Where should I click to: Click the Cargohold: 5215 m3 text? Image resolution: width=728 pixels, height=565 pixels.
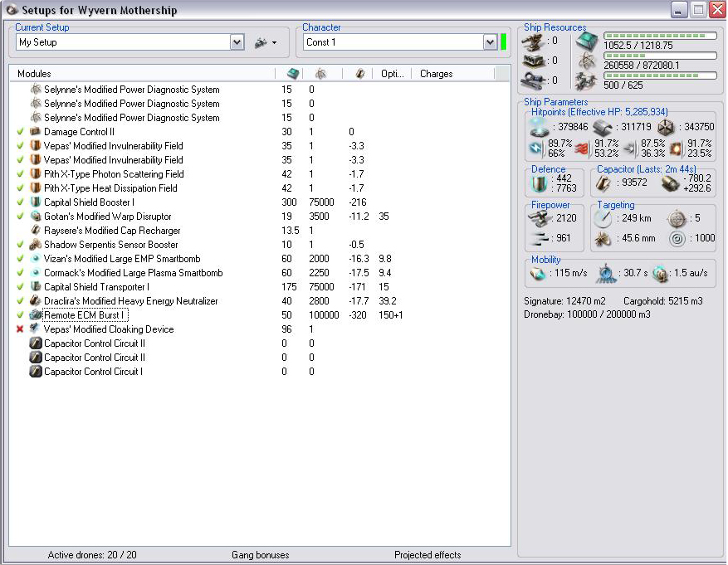pyautogui.click(x=662, y=301)
